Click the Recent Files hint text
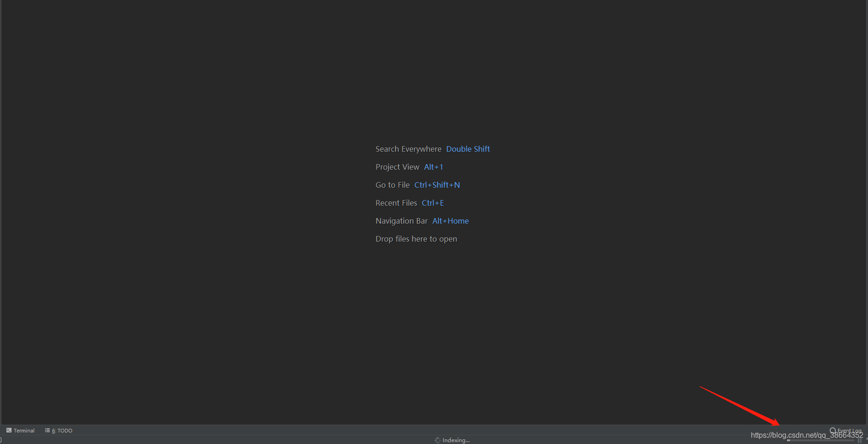 (x=396, y=203)
